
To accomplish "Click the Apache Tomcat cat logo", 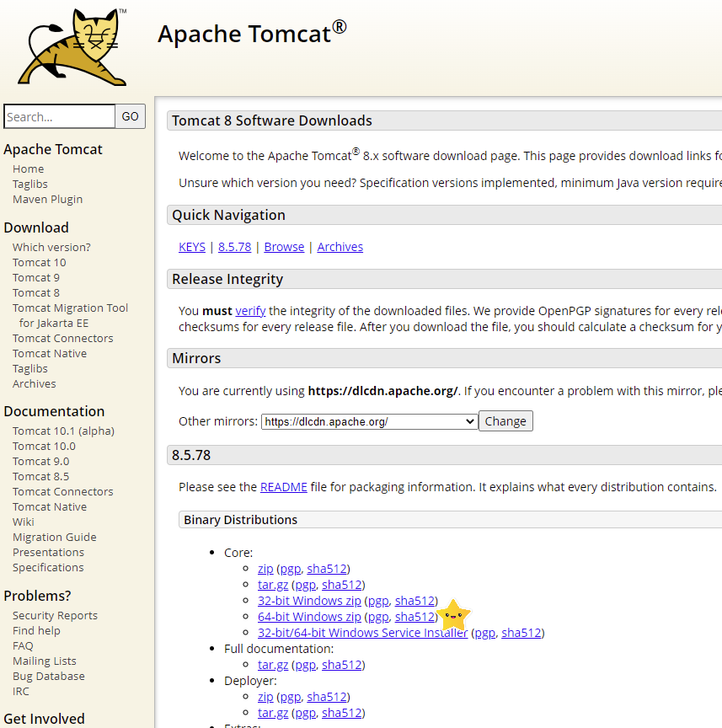I will click(72, 47).
